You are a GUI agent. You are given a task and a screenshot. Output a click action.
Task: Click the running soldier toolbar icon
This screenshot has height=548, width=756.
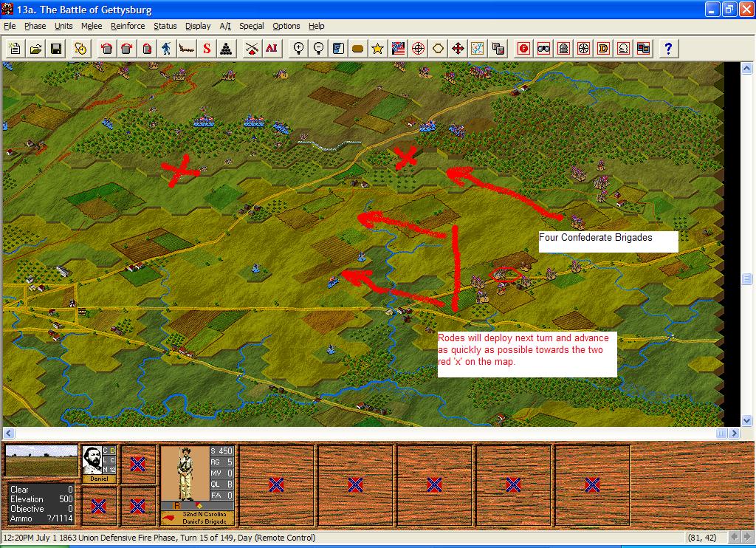pyautogui.click(x=166, y=49)
